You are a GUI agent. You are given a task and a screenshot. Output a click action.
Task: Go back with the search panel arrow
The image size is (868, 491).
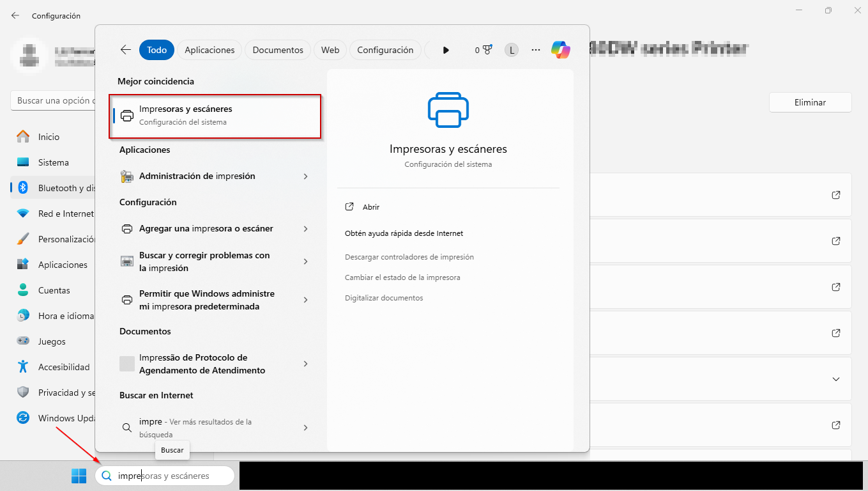126,50
